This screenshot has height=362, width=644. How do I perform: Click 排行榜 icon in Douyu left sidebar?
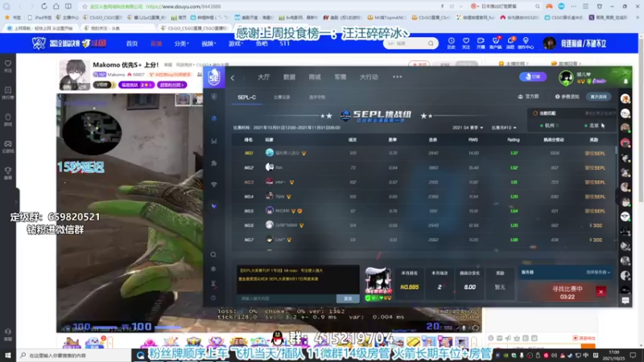click(x=8, y=93)
